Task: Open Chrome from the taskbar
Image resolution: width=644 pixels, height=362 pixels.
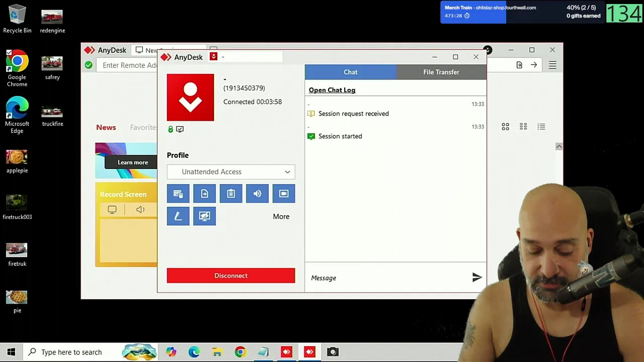Action: point(240,352)
